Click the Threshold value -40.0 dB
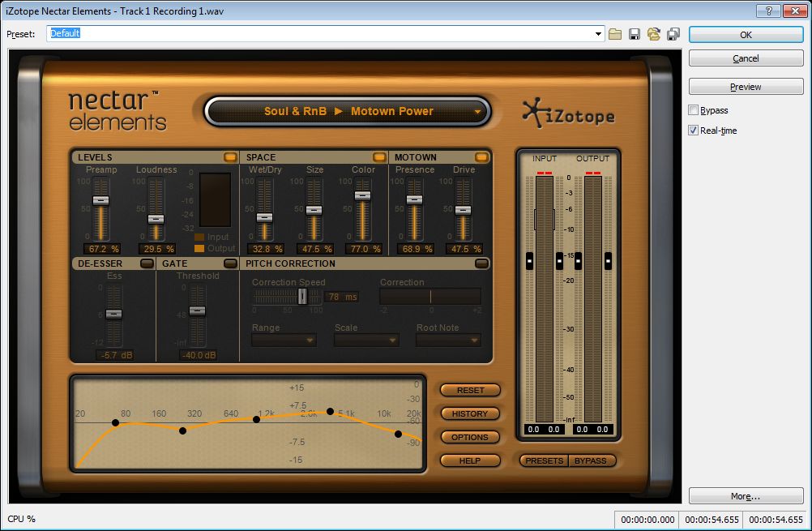The image size is (812, 531). [199, 355]
